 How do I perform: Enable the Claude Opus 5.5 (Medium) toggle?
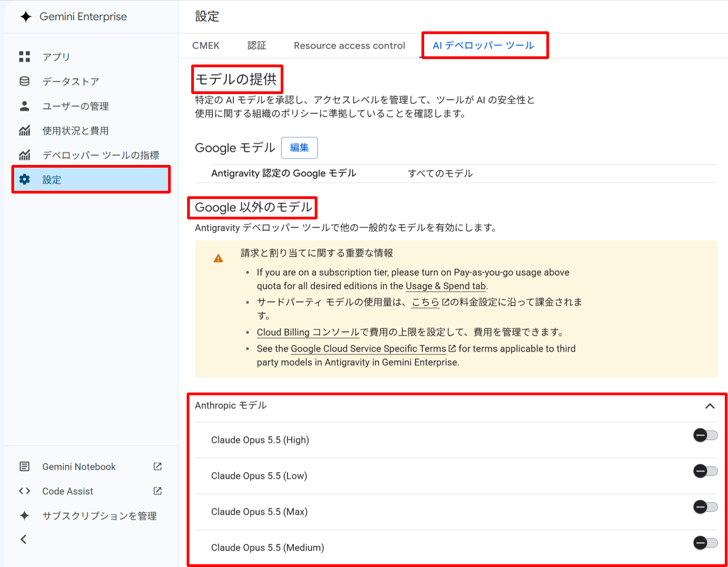click(705, 543)
